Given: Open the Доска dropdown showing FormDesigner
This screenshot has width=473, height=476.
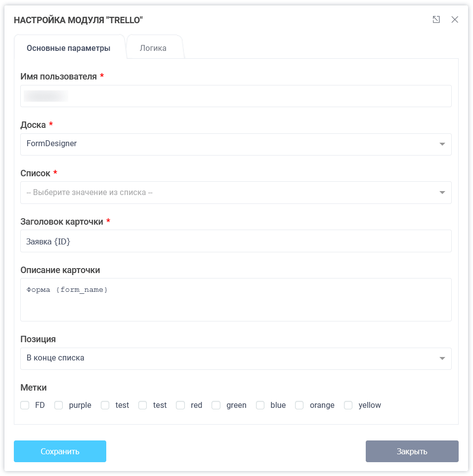Looking at the screenshot, I should pos(236,144).
